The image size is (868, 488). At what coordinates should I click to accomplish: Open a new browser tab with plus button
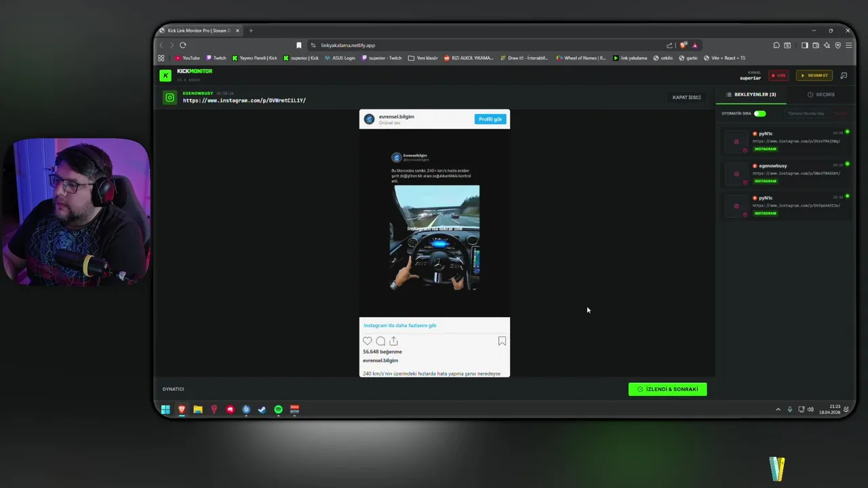pyautogui.click(x=251, y=30)
